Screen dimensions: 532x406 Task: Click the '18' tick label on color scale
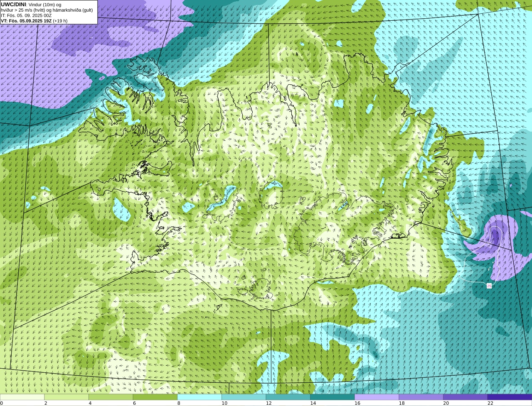click(x=401, y=403)
